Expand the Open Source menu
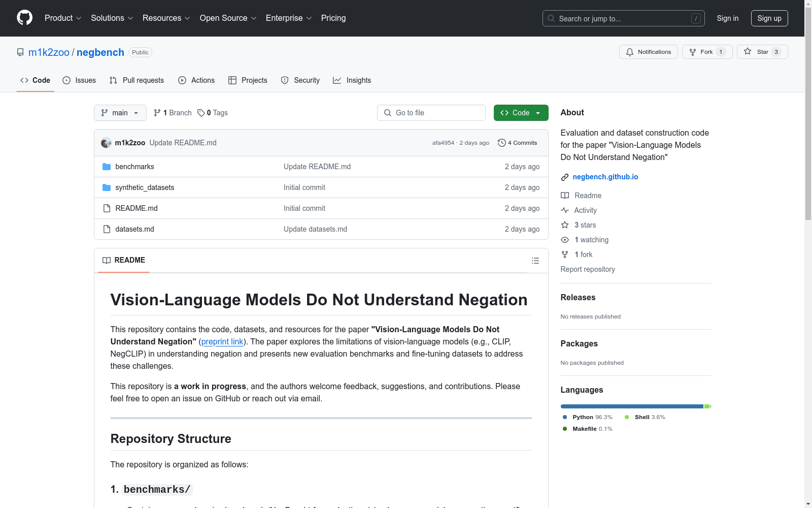The width and height of the screenshot is (812, 508). click(x=228, y=18)
